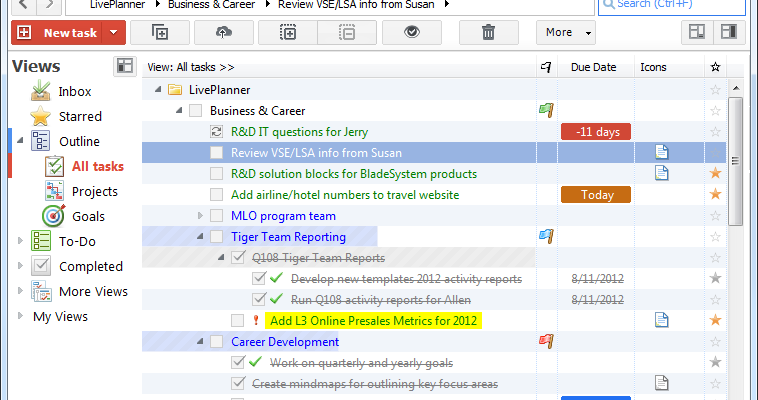Click the Due Date column header
The width and height of the screenshot is (758, 400).
coord(593,67)
